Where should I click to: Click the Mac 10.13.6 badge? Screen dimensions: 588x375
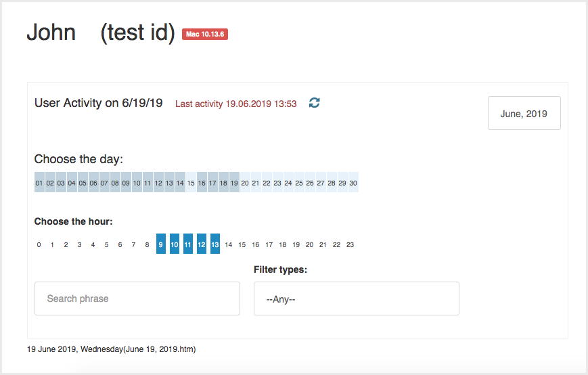tap(205, 34)
